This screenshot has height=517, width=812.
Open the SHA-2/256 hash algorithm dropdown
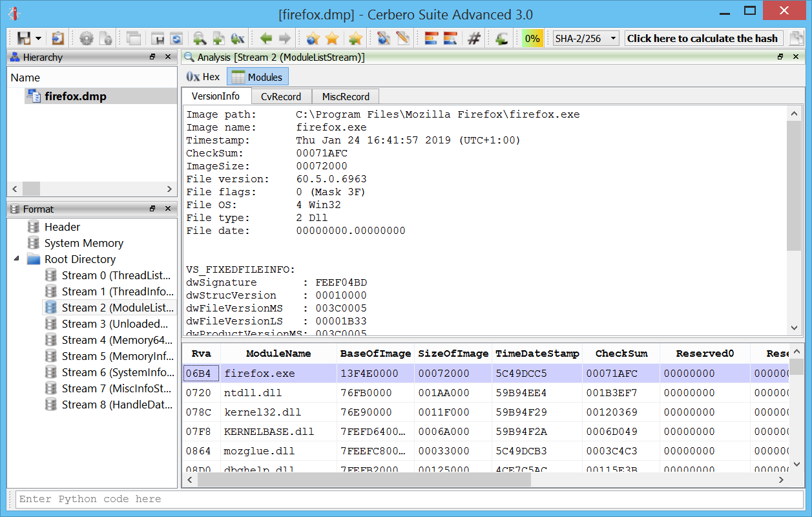(x=586, y=38)
